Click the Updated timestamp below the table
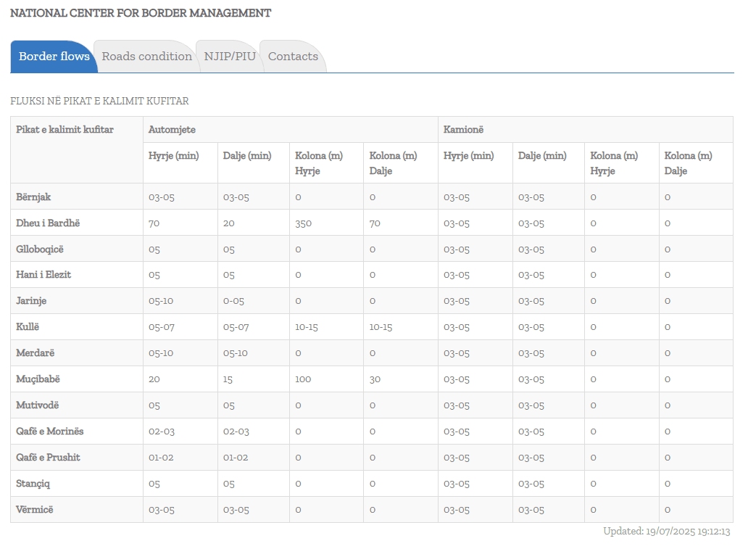The image size is (756, 549). coord(666,532)
